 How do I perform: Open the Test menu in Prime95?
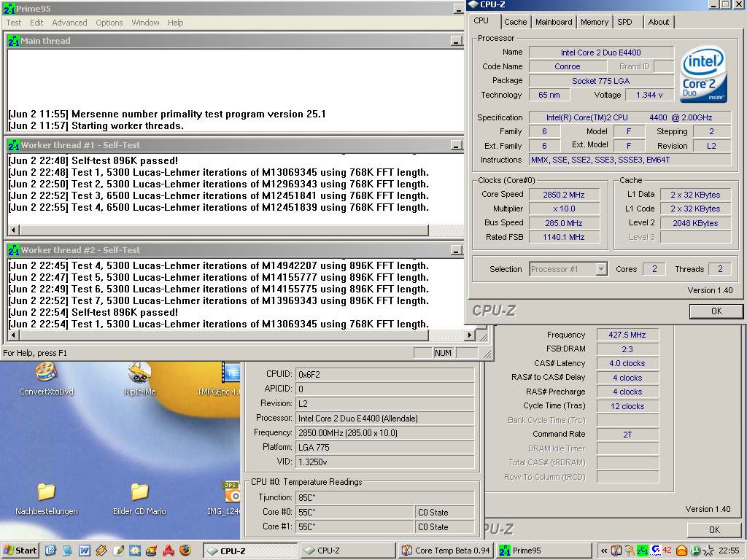[13, 23]
